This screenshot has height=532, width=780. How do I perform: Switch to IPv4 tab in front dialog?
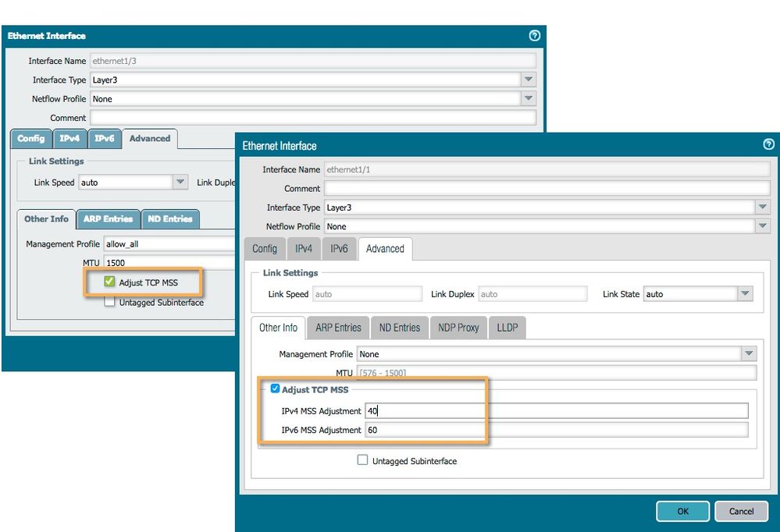pos(304,249)
